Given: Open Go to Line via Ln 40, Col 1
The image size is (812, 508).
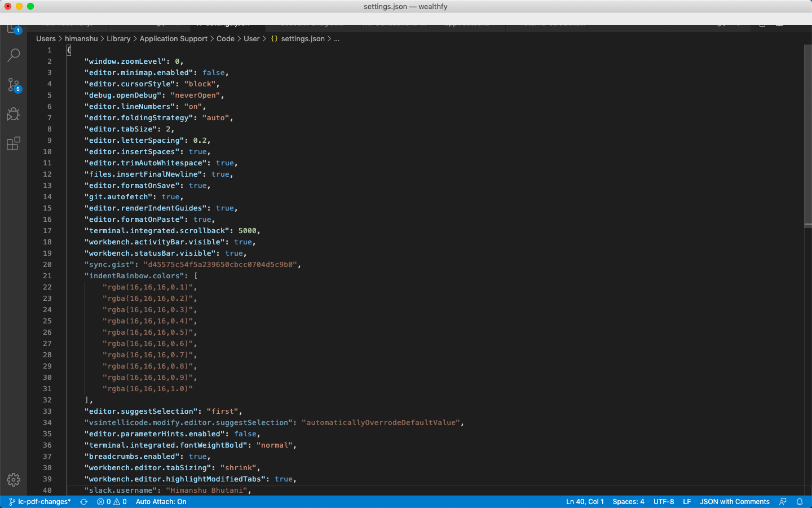Looking at the screenshot, I should click(584, 501).
